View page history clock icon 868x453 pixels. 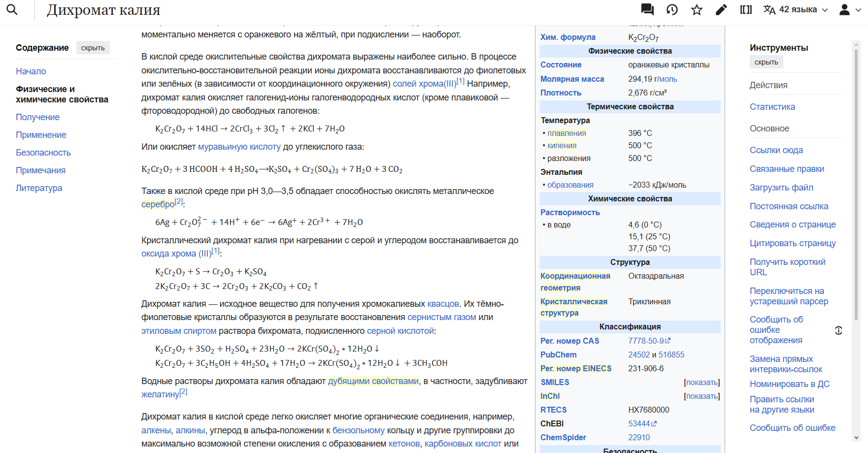click(672, 10)
